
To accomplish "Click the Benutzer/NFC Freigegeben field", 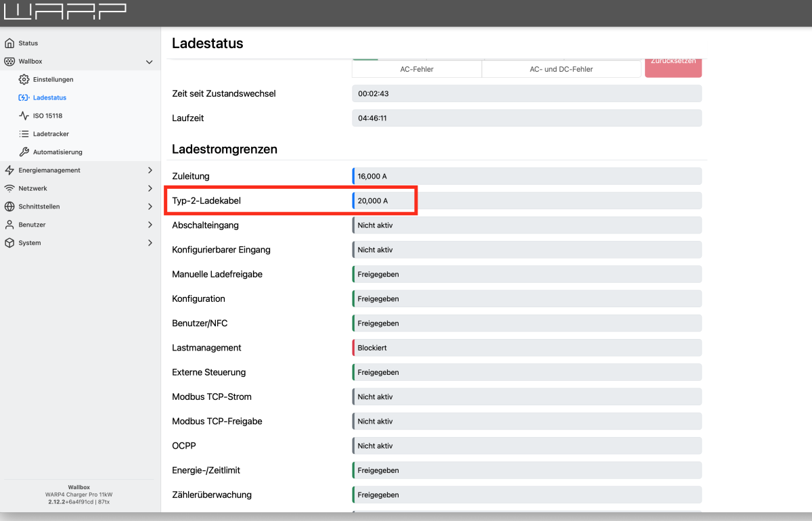I will pos(526,323).
